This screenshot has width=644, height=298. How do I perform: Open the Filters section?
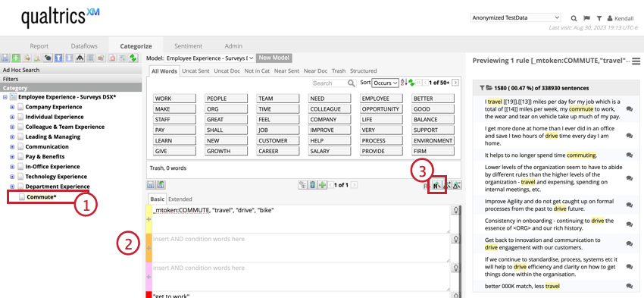pos(71,79)
